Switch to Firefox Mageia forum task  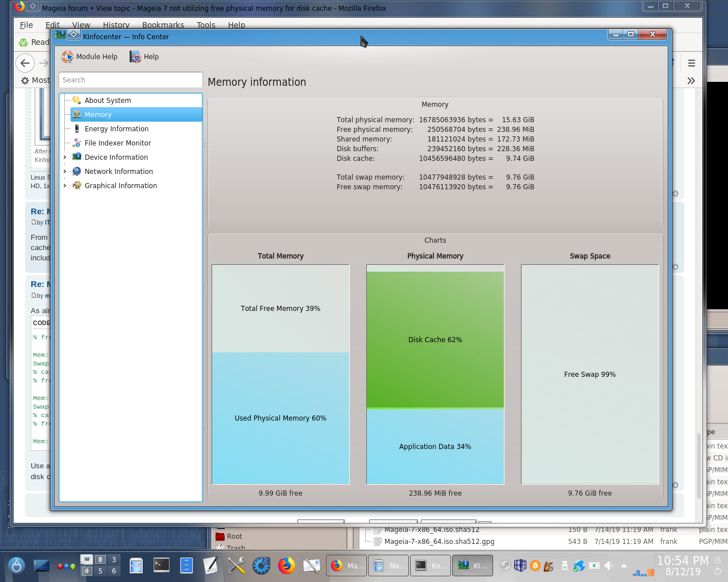pos(346,566)
